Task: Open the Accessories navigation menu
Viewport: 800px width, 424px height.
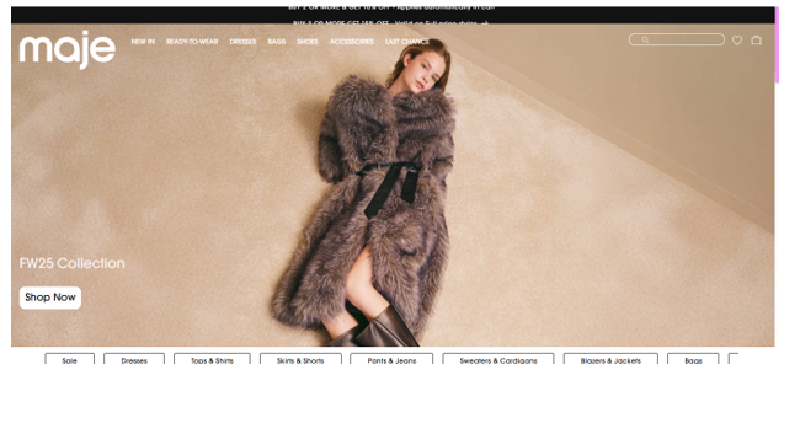Action: tap(351, 42)
